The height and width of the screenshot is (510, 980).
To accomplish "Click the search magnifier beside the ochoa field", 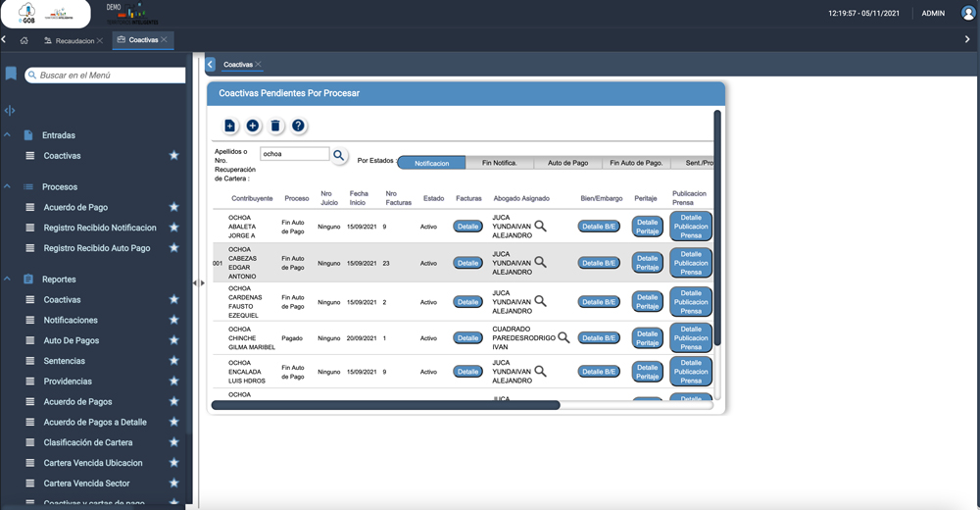I will pos(339,155).
